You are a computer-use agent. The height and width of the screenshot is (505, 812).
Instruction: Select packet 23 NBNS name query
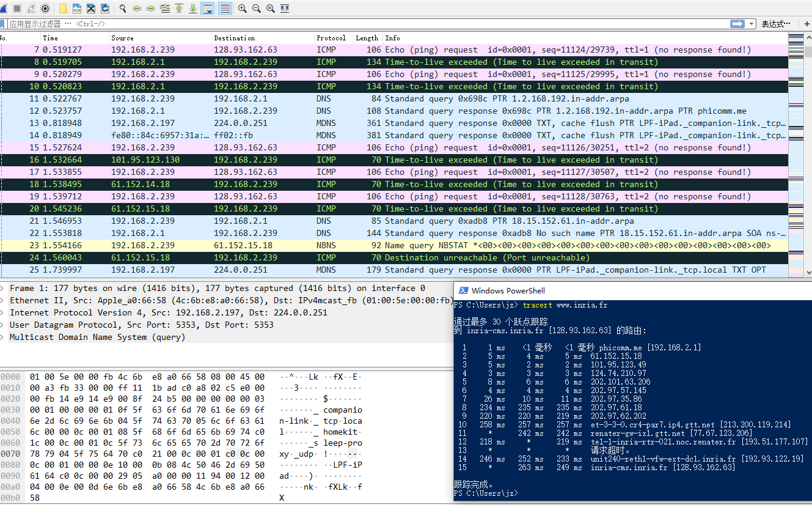click(393, 245)
